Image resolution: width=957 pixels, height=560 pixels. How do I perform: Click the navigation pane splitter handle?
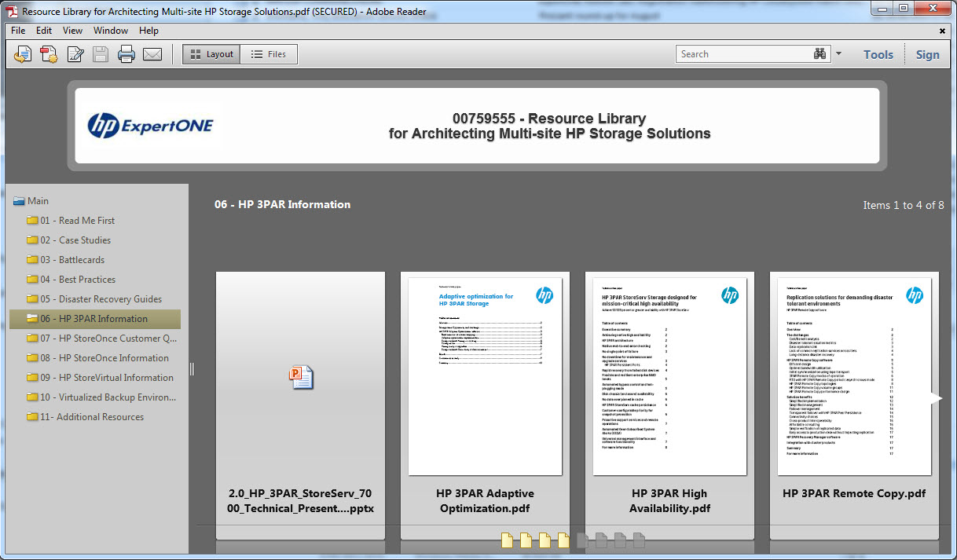click(x=191, y=369)
